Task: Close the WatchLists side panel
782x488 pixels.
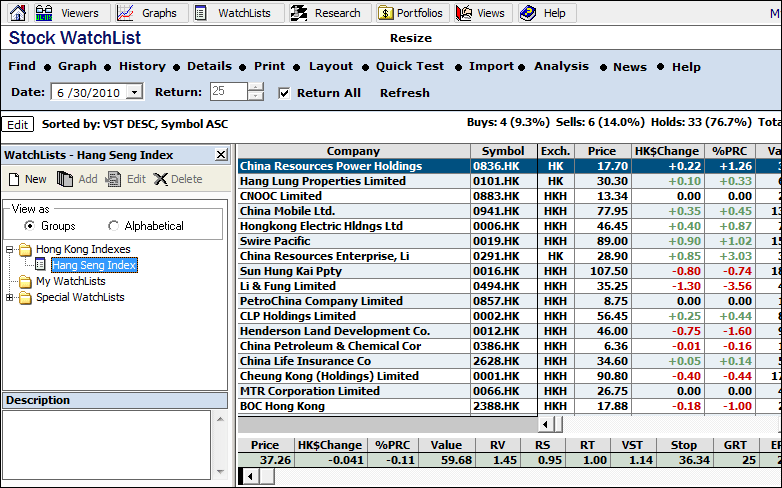Action: click(221, 155)
